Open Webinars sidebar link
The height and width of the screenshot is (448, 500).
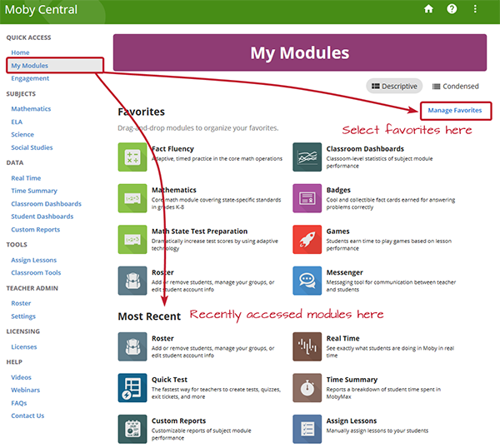[x=26, y=390]
